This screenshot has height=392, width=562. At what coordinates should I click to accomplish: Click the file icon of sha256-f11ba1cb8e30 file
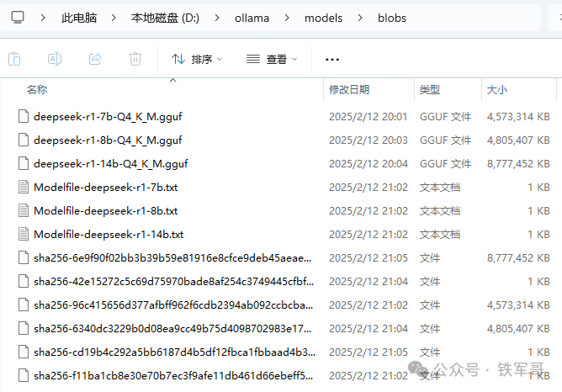point(24,376)
